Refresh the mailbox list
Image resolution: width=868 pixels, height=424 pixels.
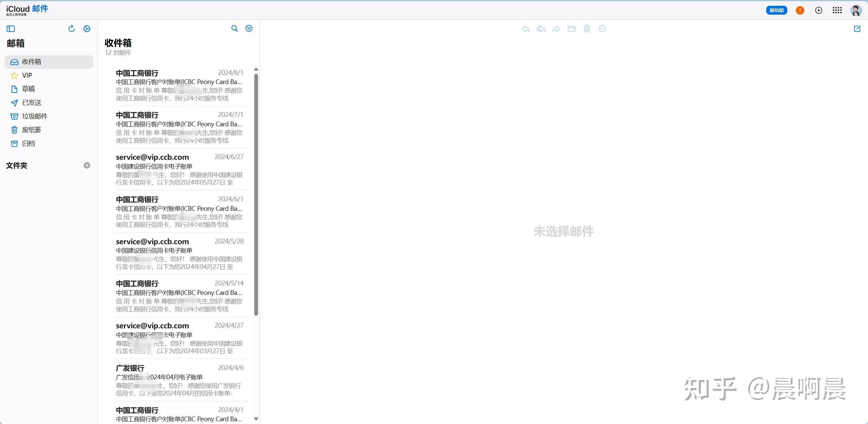point(71,29)
